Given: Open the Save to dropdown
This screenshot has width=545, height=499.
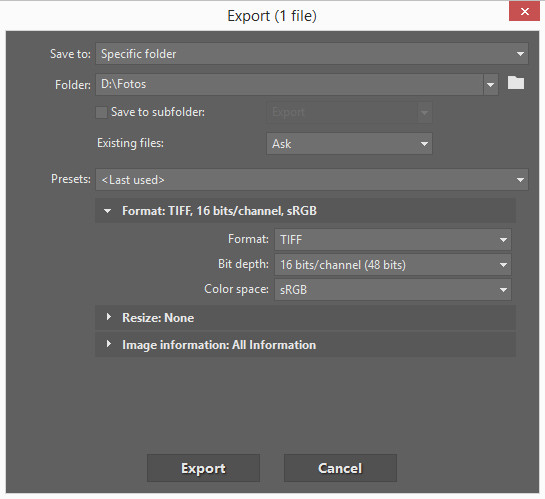Looking at the screenshot, I should (312, 54).
